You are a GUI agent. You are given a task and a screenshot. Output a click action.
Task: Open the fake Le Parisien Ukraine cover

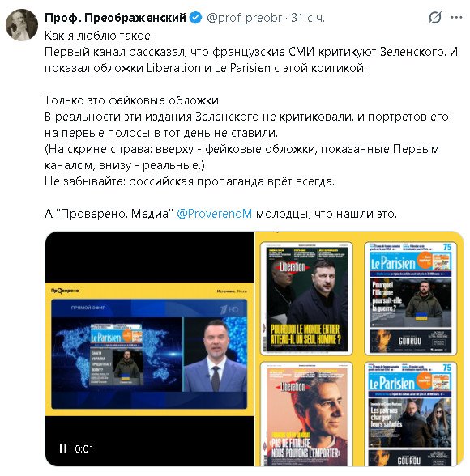pyautogui.click(x=411, y=299)
